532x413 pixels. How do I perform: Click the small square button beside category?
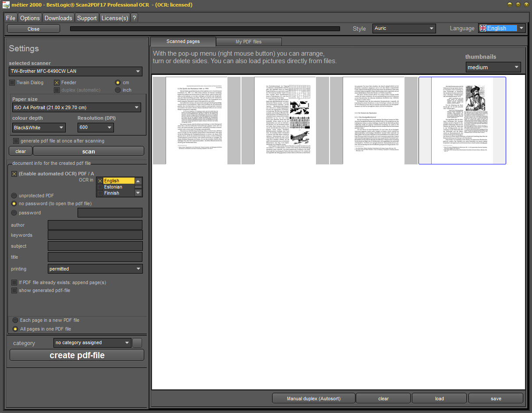point(137,343)
